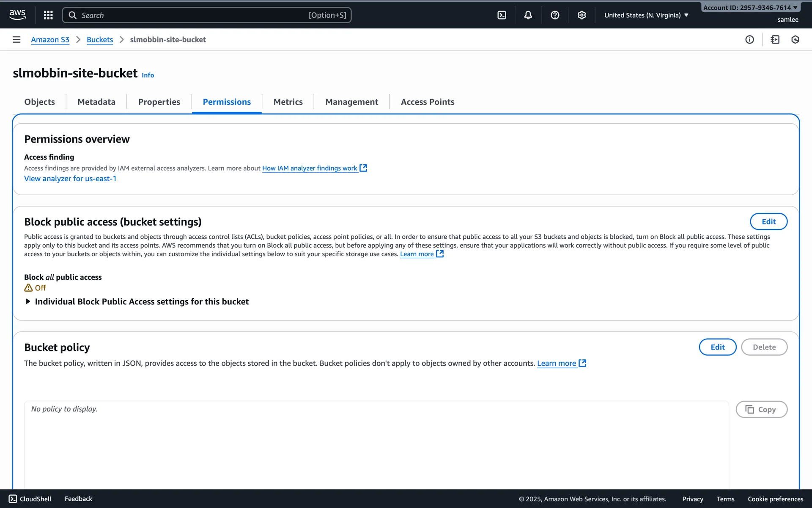Launch CloudShell from the top bar icon
This screenshot has height=508, width=812.
pyautogui.click(x=502, y=15)
